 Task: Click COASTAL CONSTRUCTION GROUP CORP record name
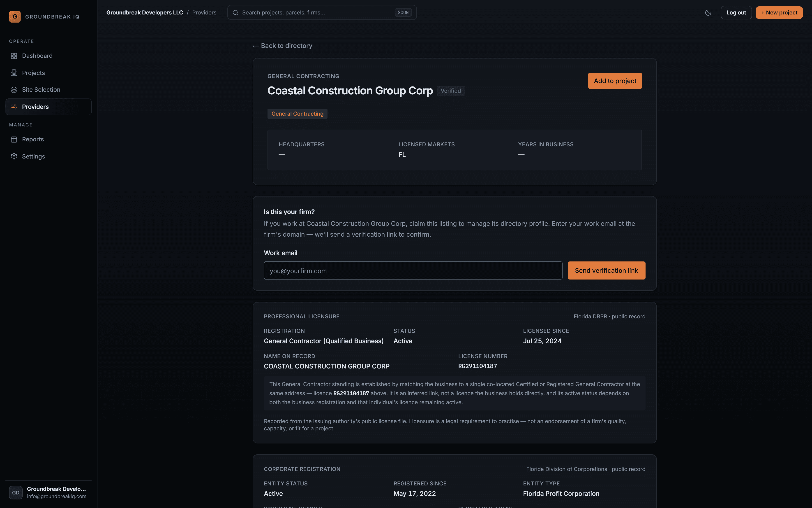[x=326, y=366]
